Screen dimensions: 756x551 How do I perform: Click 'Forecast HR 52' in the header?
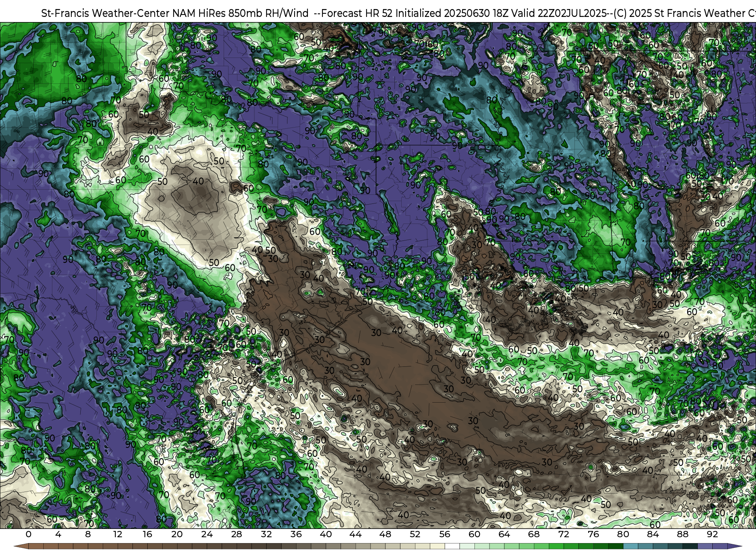[357, 13]
